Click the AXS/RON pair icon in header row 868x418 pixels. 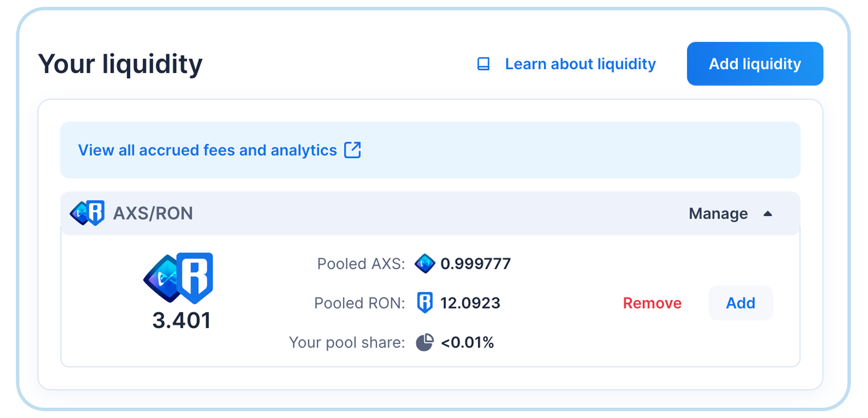(x=87, y=213)
